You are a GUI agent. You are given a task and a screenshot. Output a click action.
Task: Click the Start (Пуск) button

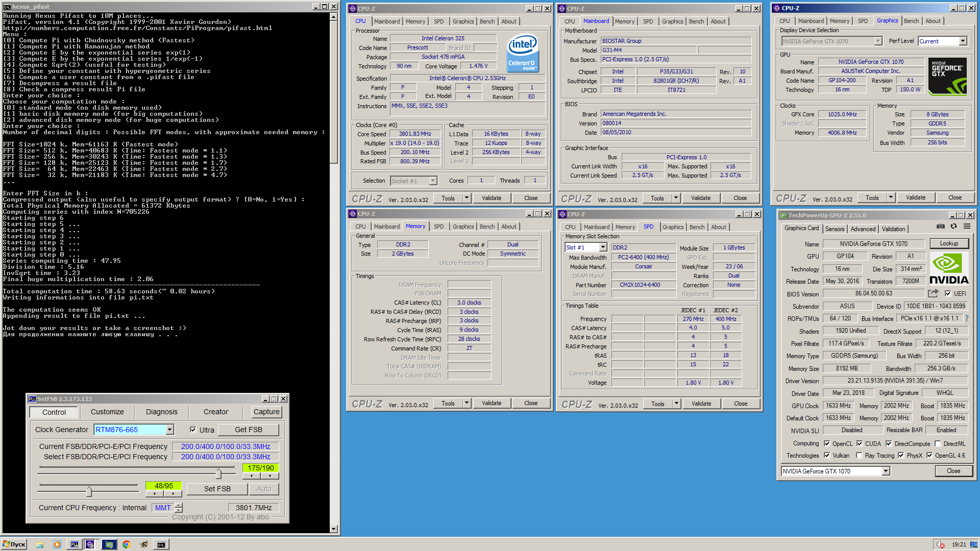click(14, 544)
